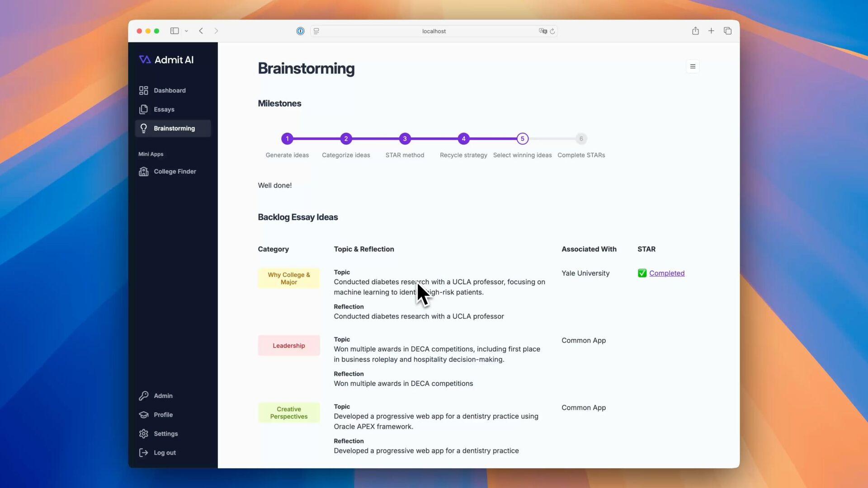The image size is (868, 488).
Task: Select milestone step 5 Select winning ideas
Action: (522, 139)
